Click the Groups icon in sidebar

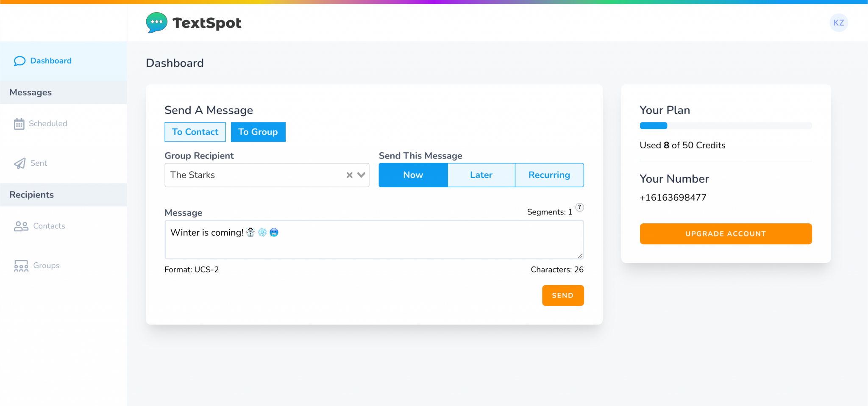pos(21,266)
